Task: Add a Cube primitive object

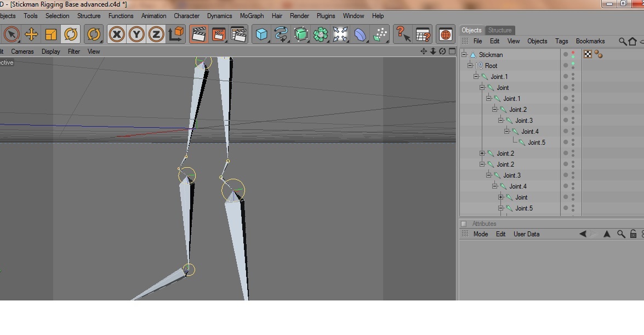Action: click(x=261, y=34)
